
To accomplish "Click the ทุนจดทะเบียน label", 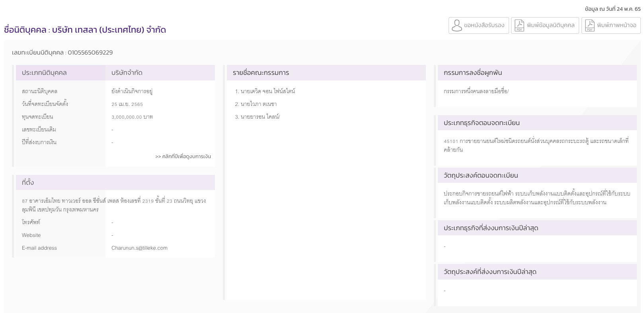I will coord(37,117).
